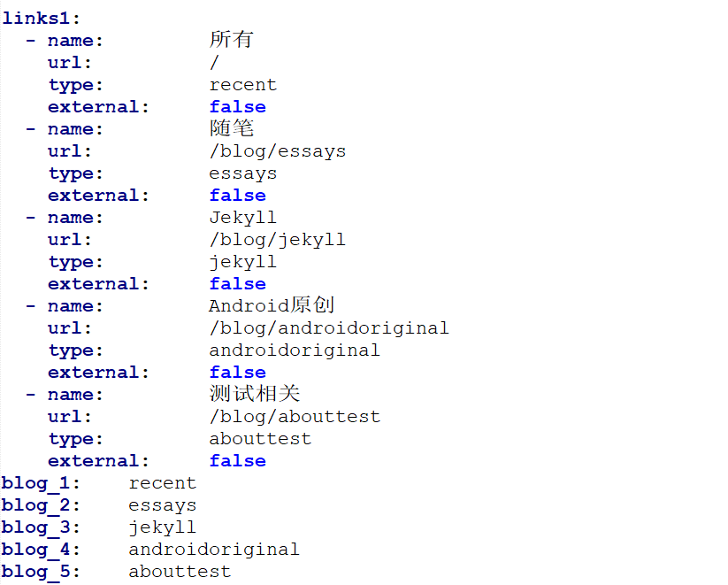Click the false value under the 所有 entry
Screen dimensions: 728x585
pos(237,107)
